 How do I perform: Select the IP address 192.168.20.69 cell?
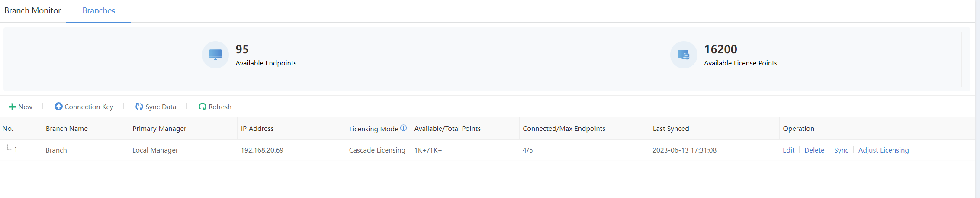click(262, 150)
